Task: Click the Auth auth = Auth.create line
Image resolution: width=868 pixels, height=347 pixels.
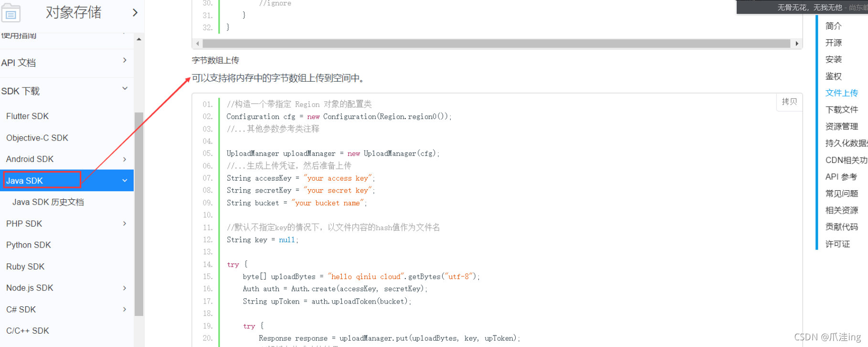Action: (335, 289)
